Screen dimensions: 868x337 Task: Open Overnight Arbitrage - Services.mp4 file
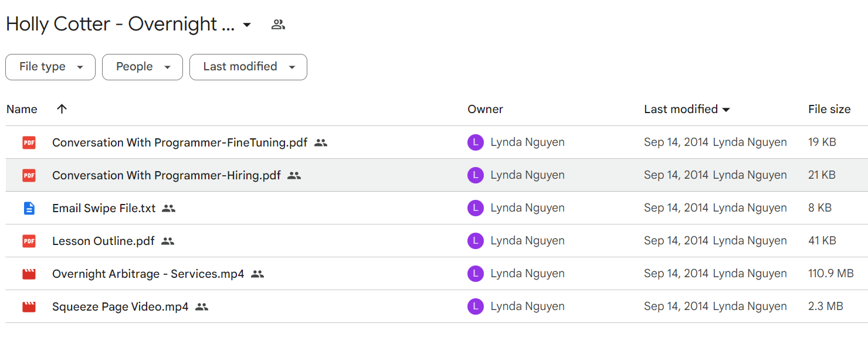point(148,274)
